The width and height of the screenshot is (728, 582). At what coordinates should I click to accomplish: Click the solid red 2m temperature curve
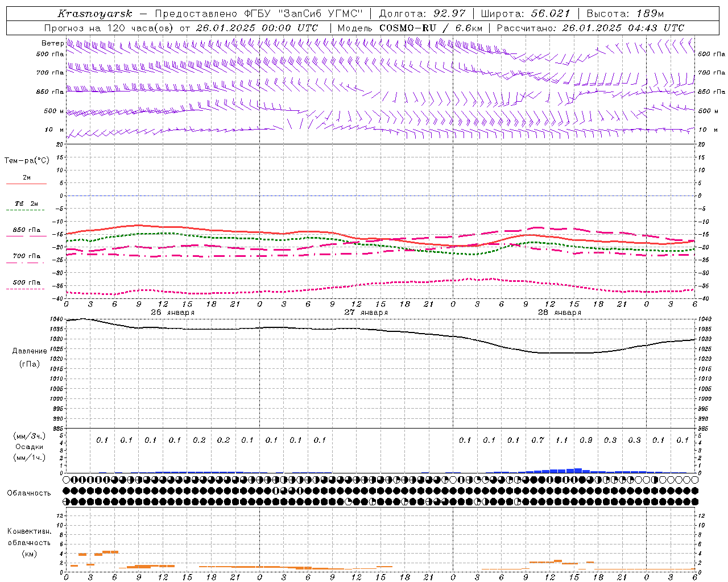[x=381, y=238]
